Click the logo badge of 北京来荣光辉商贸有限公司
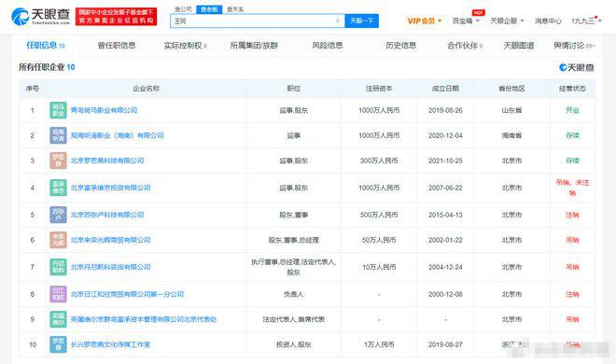 point(58,240)
